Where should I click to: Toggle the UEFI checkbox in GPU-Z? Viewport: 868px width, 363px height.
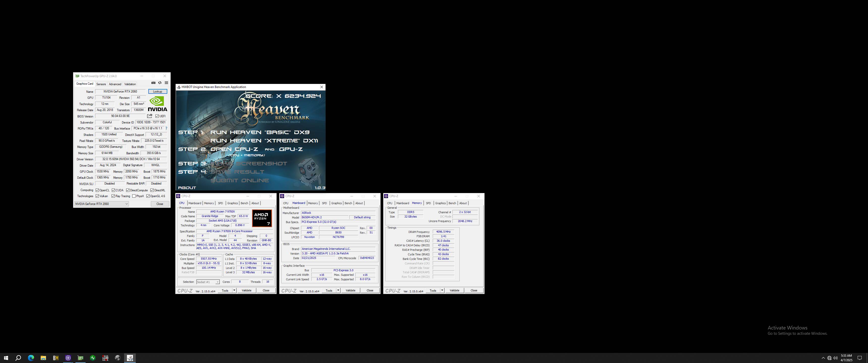tap(157, 116)
